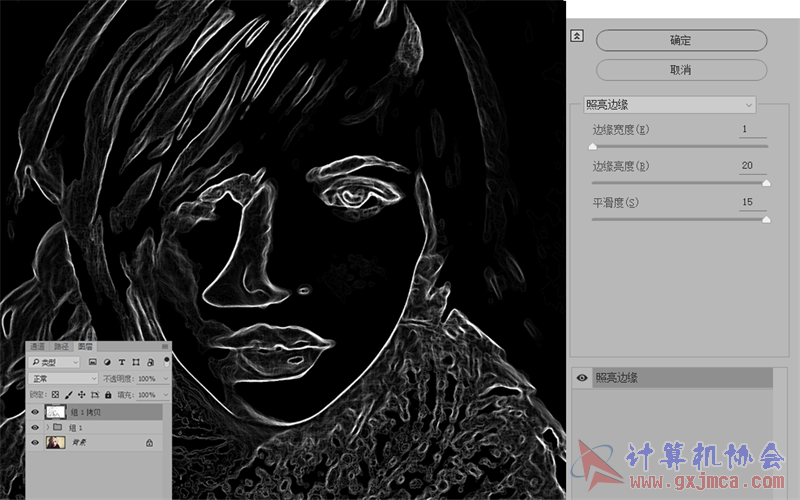The image size is (800, 500).
Task: Click the 边缘亮度 value field
Action: pyautogui.click(x=753, y=166)
